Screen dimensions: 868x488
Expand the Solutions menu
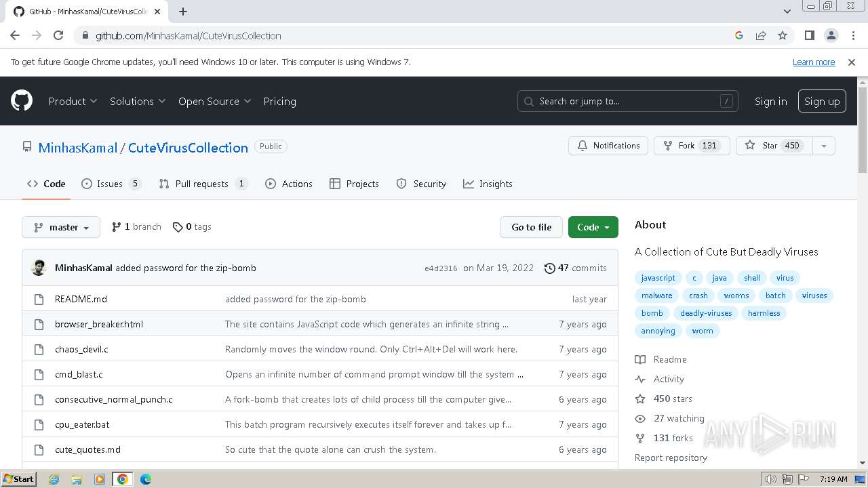(x=138, y=101)
